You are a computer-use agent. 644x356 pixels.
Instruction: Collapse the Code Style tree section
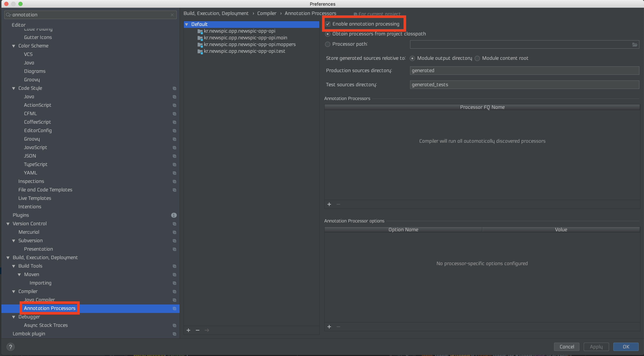14,88
